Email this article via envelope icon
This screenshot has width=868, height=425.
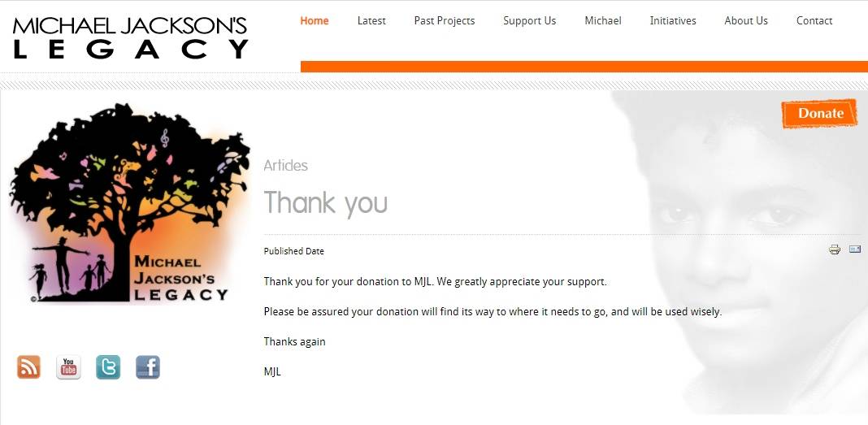click(855, 249)
